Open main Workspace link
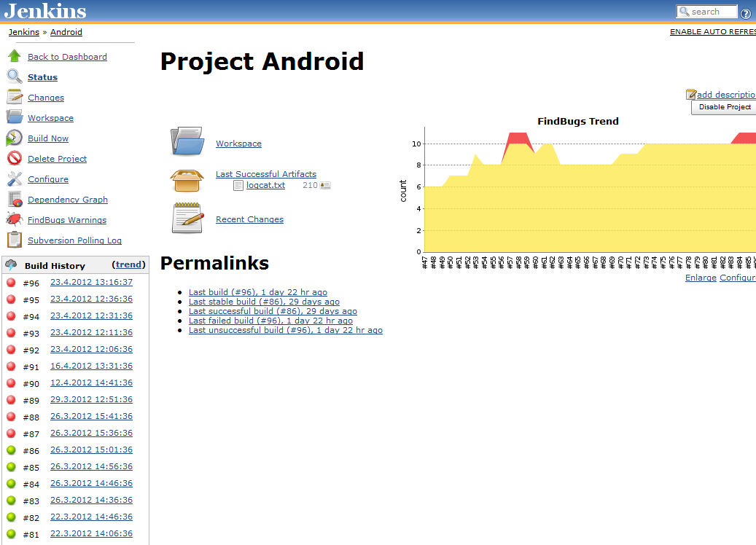Viewport: 756px width, 545px height. click(238, 144)
